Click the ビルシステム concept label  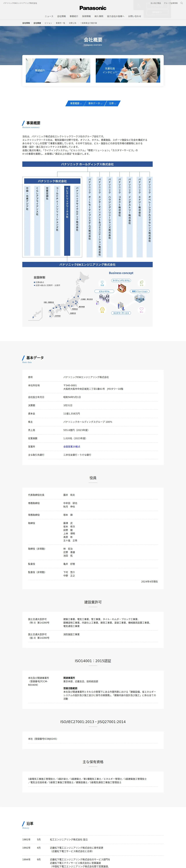pos(104,291)
